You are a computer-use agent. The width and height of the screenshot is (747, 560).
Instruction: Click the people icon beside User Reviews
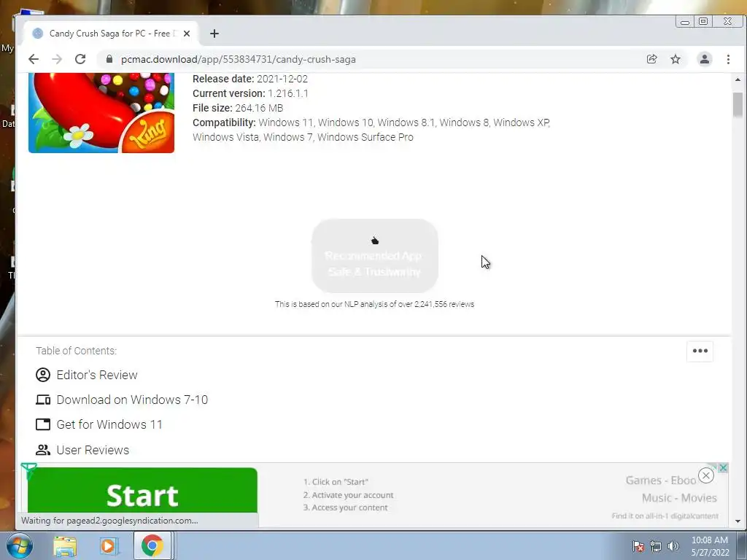click(43, 449)
